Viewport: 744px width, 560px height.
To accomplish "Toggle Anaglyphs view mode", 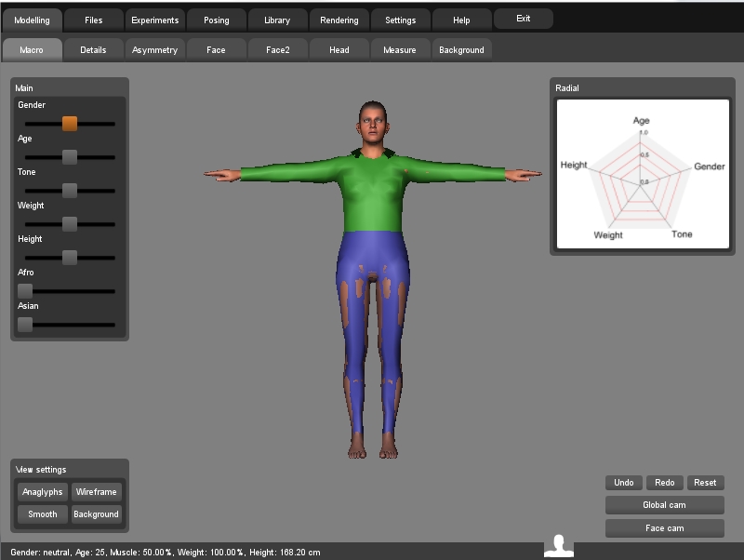I will click(x=43, y=492).
